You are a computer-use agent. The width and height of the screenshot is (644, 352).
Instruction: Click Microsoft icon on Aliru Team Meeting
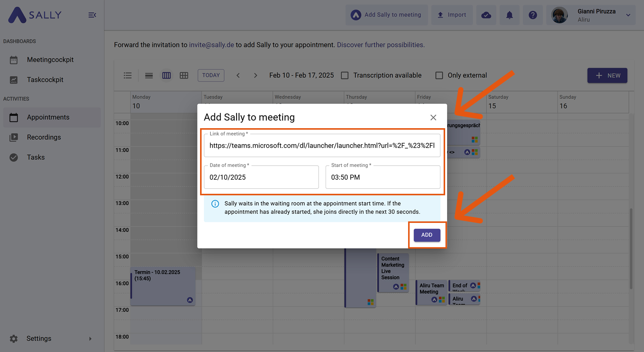(442, 300)
